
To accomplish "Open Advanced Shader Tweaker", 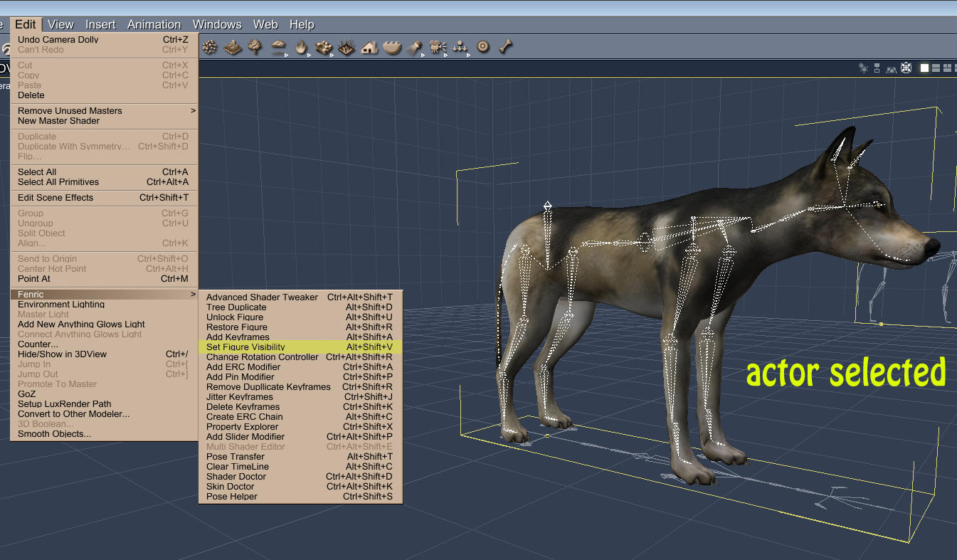I will [x=301, y=297].
